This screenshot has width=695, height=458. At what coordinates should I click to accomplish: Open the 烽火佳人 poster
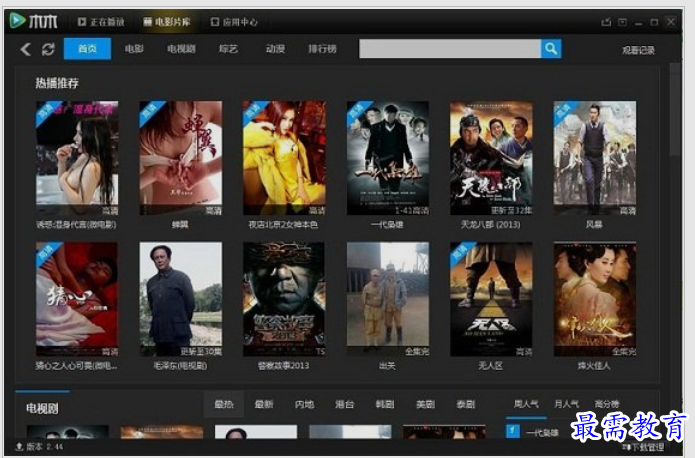595,299
